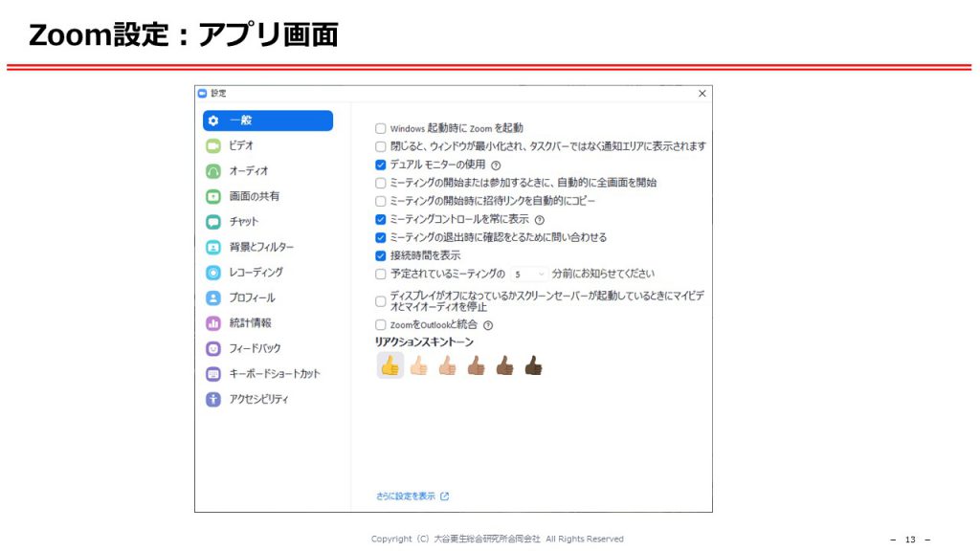Go to the フィードバック tab

coord(268,348)
